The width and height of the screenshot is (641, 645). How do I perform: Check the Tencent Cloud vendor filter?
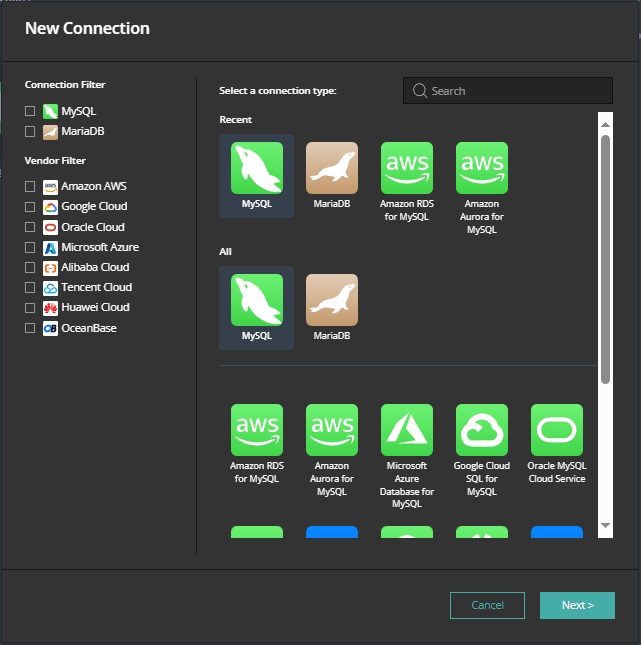(30, 288)
